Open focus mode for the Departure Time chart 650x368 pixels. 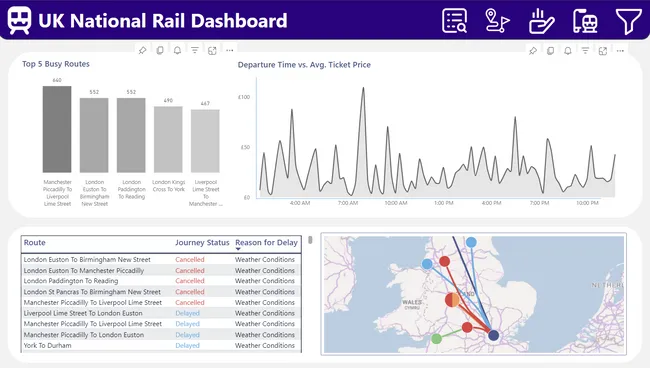click(603, 51)
